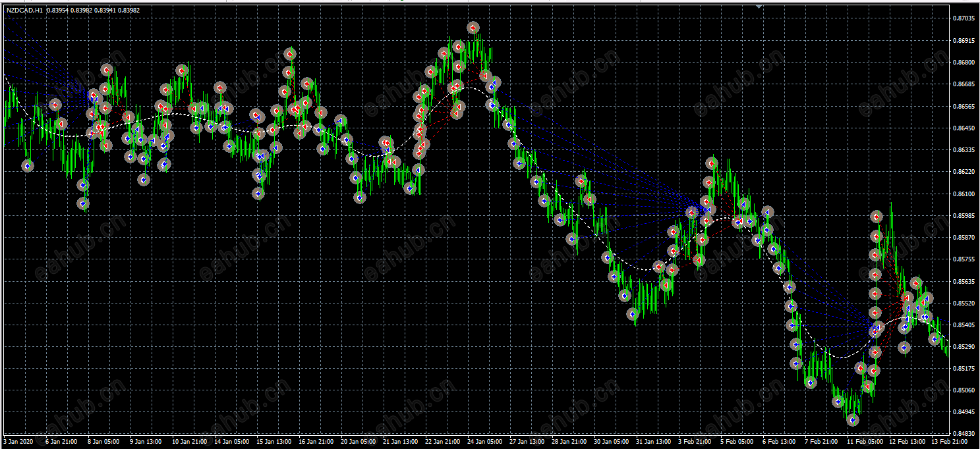Click the 12 Feb 13:00 time label
Screen dimensions: 980x449
point(908,441)
